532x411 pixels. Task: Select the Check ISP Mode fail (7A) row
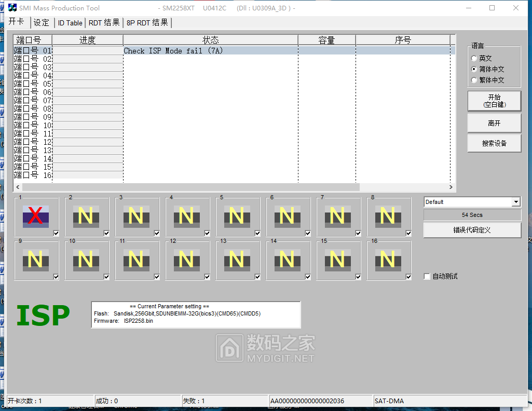click(234, 50)
